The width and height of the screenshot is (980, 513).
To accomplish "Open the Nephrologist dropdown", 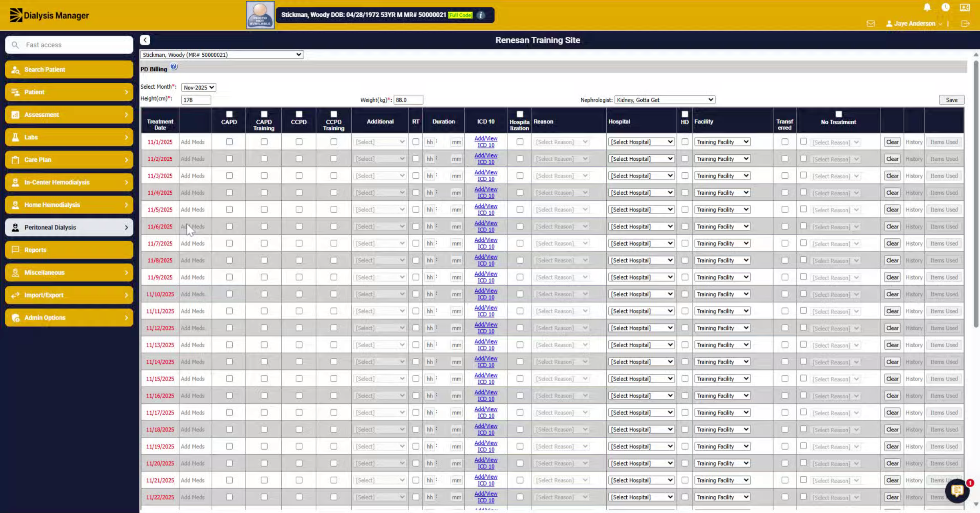I will [x=665, y=100].
